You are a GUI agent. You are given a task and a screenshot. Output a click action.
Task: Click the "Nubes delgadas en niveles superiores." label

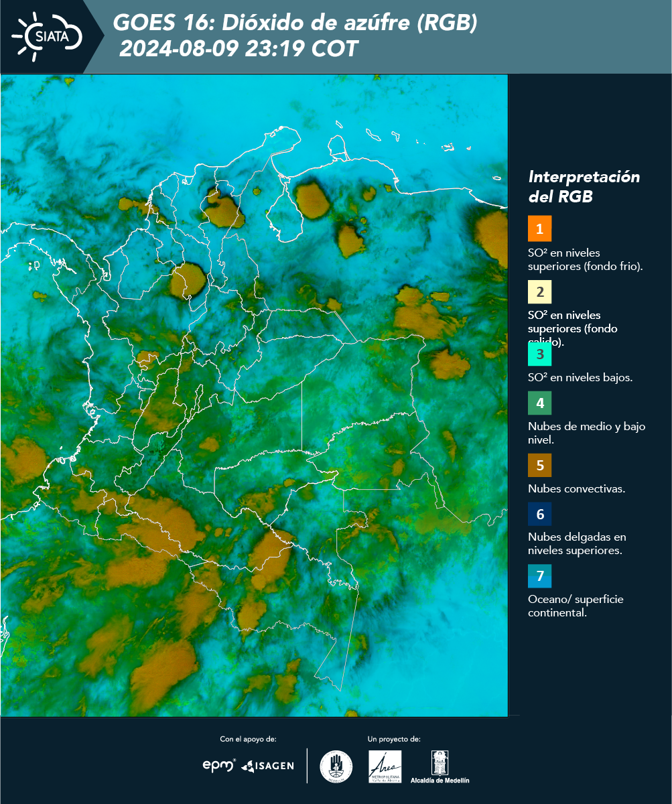[x=578, y=544]
